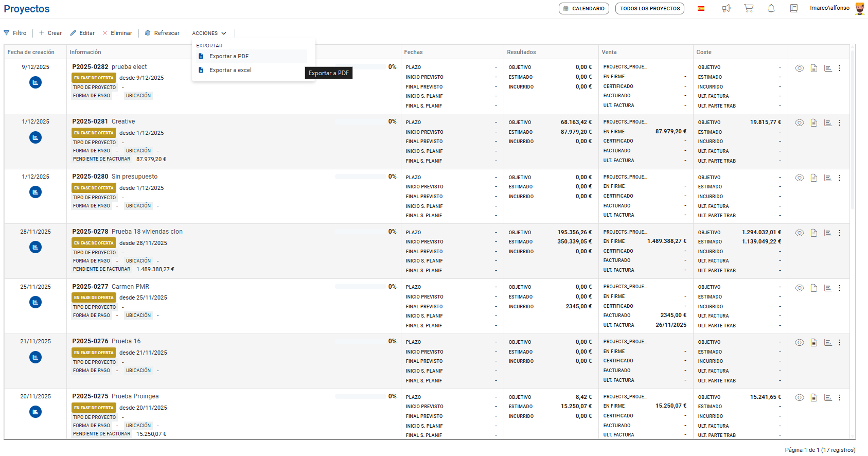The height and width of the screenshot is (456, 868).
Task: Click blue round icon for project P2025-0281
Action: click(36, 137)
